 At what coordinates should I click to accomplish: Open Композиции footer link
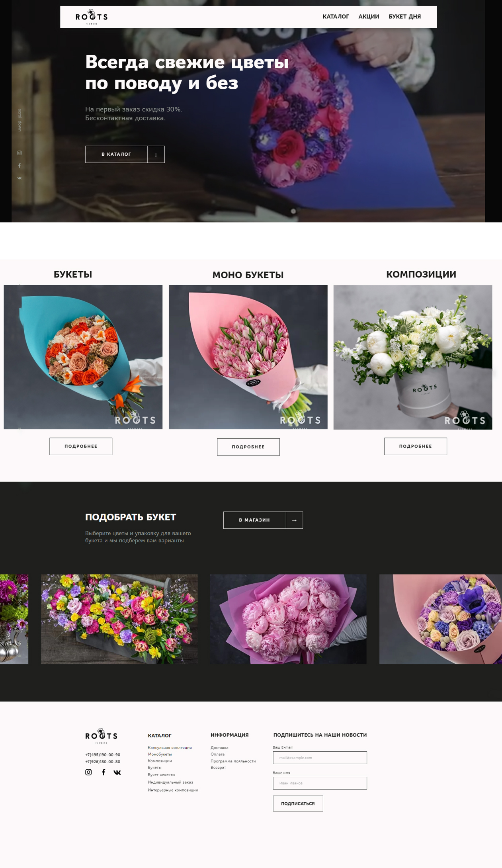(x=160, y=761)
